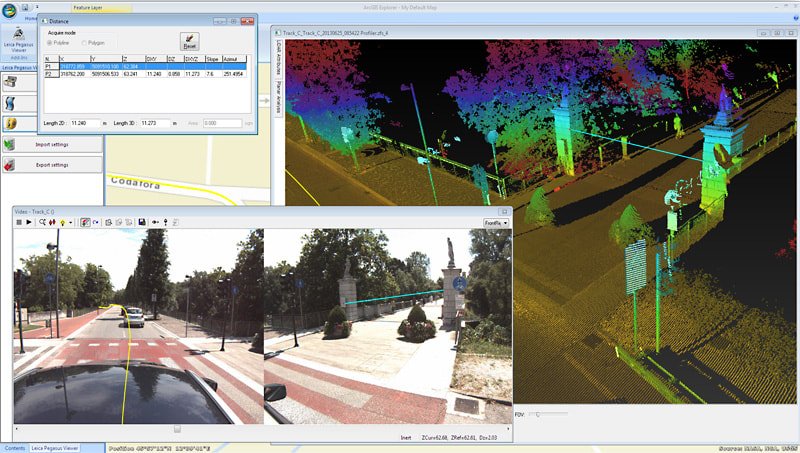The width and height of the screenshot is (800, 453).
Task: Adjust the FOV slider in point cloud window
Action: pyautogui.click(x=537, y=415)
